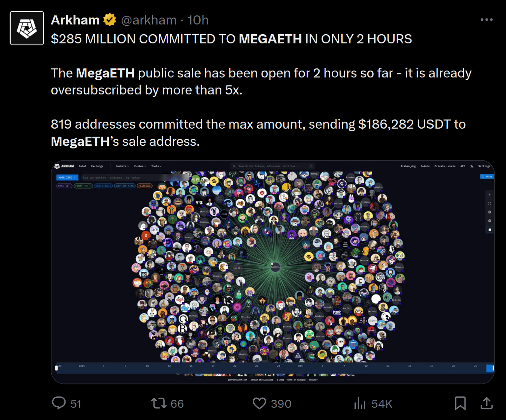Open the Custom dropdown menu
The width and height of the screenshot is (506, 420).
click(x=140, y=166)
